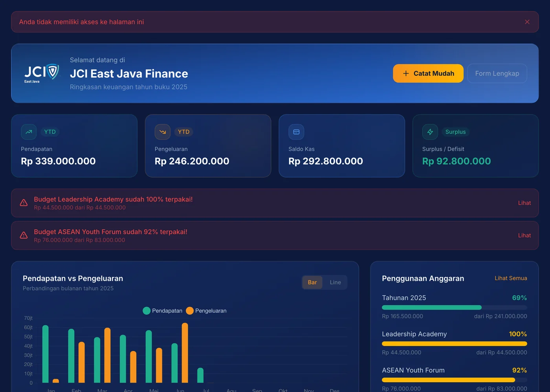550x392 pixels.
Task: Click 'Rp 165.500.000' spent amount
Action: pyautogui.click(x=402, y=316)
